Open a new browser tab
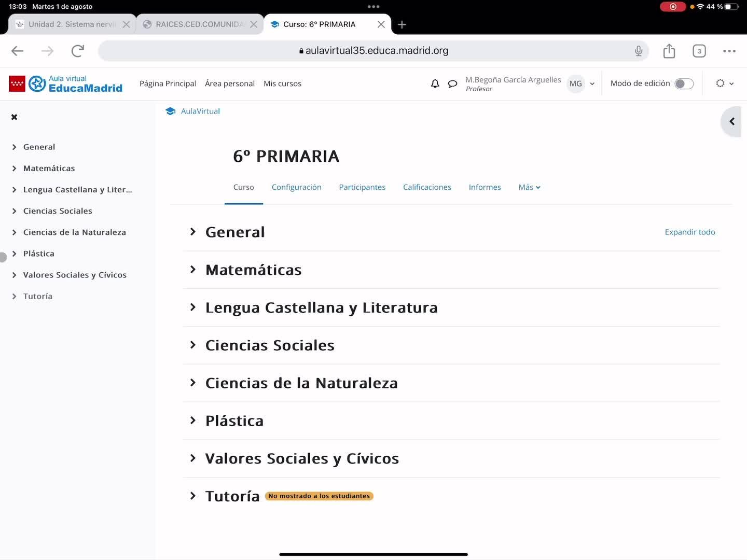Screen dimensions: 747x560 point(402,24)
